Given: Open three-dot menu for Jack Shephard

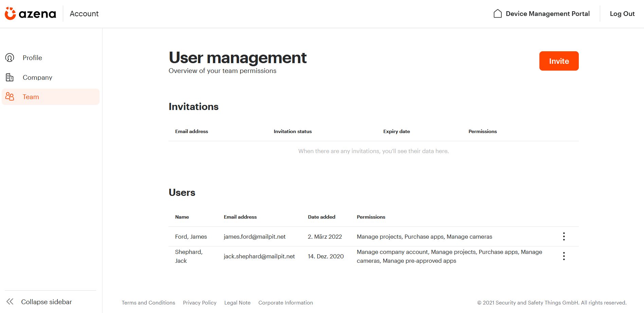Looking at the screenshot, I should click(x=564, y=256).
